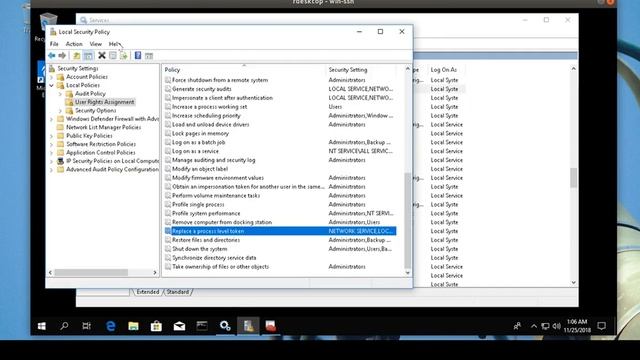Image resolution: width=640 pixels, height=360 pixels.
Task: Expand the Account Policies tree node
Action: coord(52,77)
